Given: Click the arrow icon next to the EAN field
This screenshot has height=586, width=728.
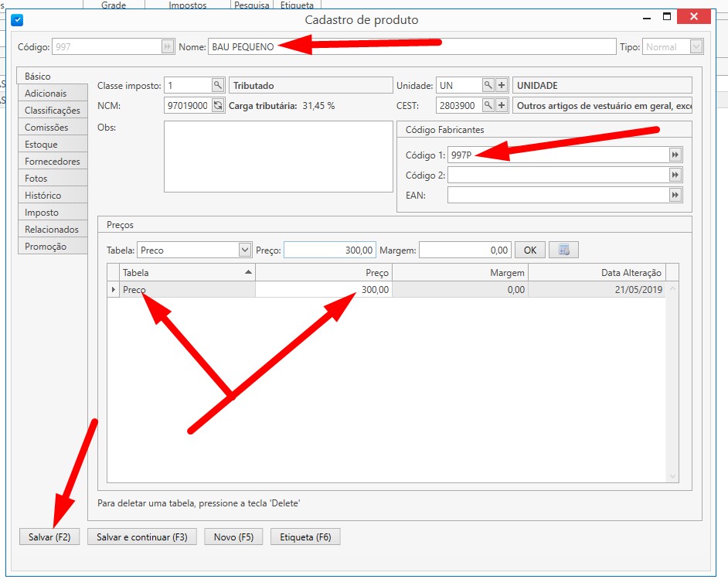Looking at the screenshot, I should pyautogui.click(x=675, y=196).
